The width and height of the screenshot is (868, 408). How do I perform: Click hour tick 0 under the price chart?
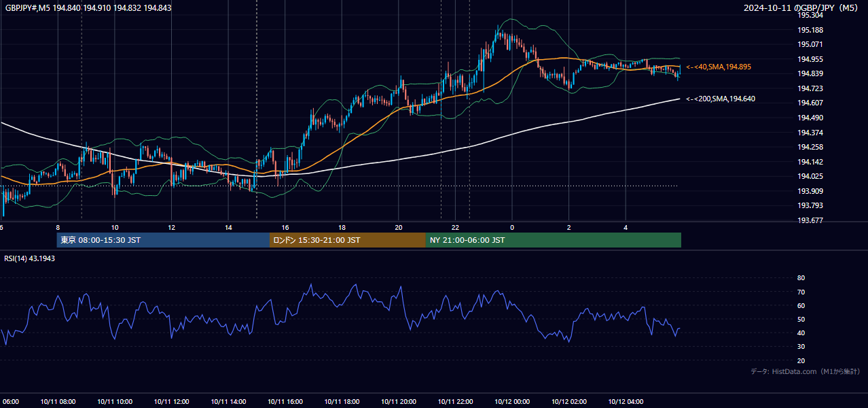(512, 228)
